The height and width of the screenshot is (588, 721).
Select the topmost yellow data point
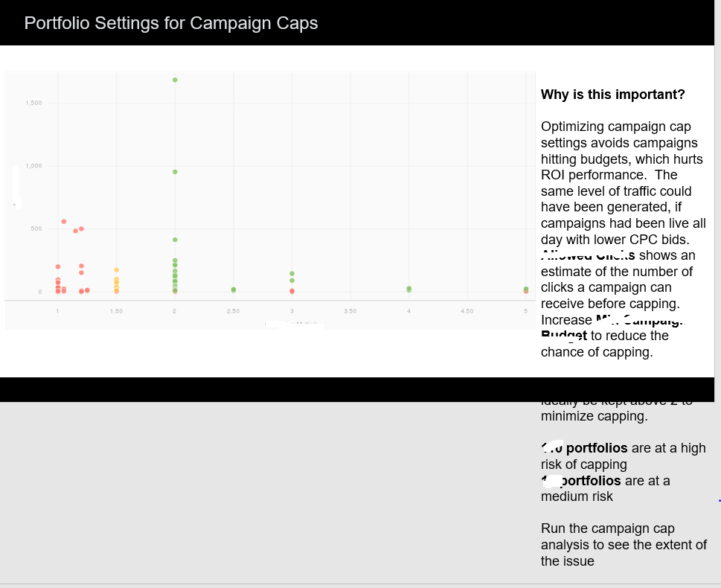[x=116, y=269]
